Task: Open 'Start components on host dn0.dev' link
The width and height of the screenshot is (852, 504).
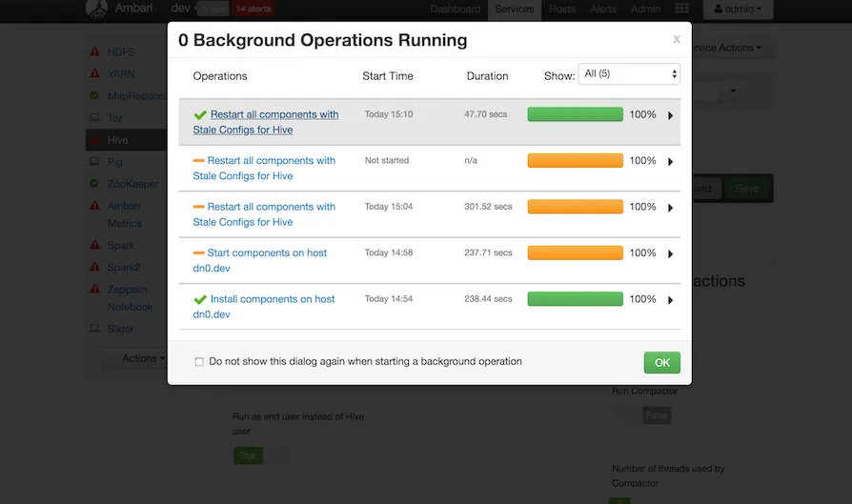Action: [260, 261]
